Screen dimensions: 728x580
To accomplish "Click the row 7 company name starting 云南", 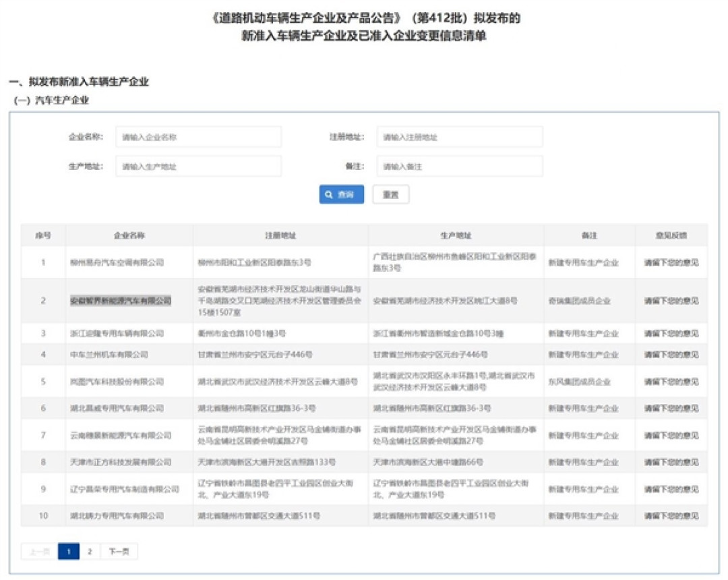I will (x=121, y=435).
